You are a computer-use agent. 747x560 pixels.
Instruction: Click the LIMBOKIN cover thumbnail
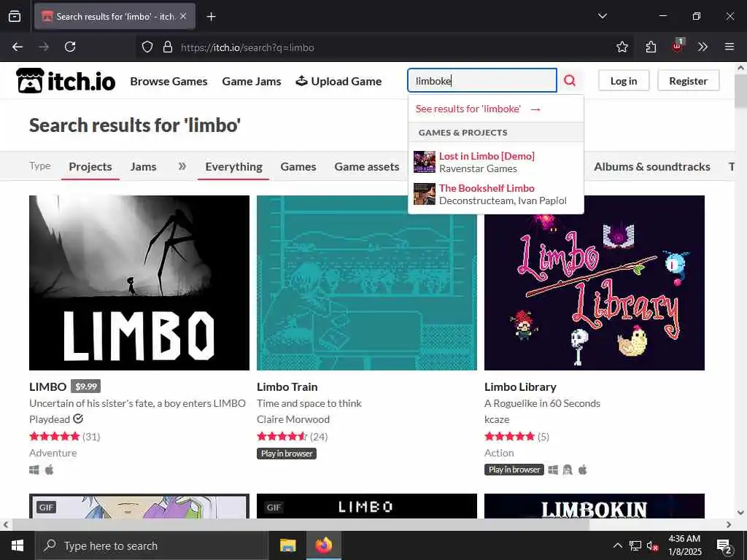point(595,506)
